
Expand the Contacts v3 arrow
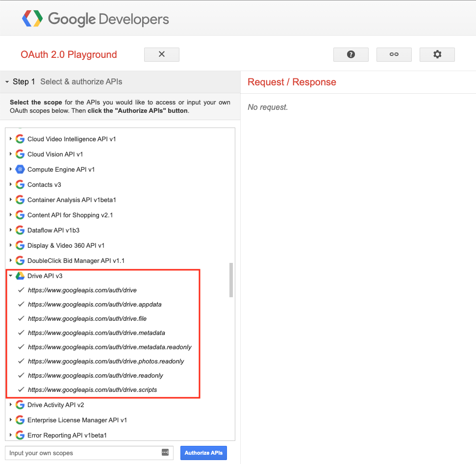click(x=11, y=184)
